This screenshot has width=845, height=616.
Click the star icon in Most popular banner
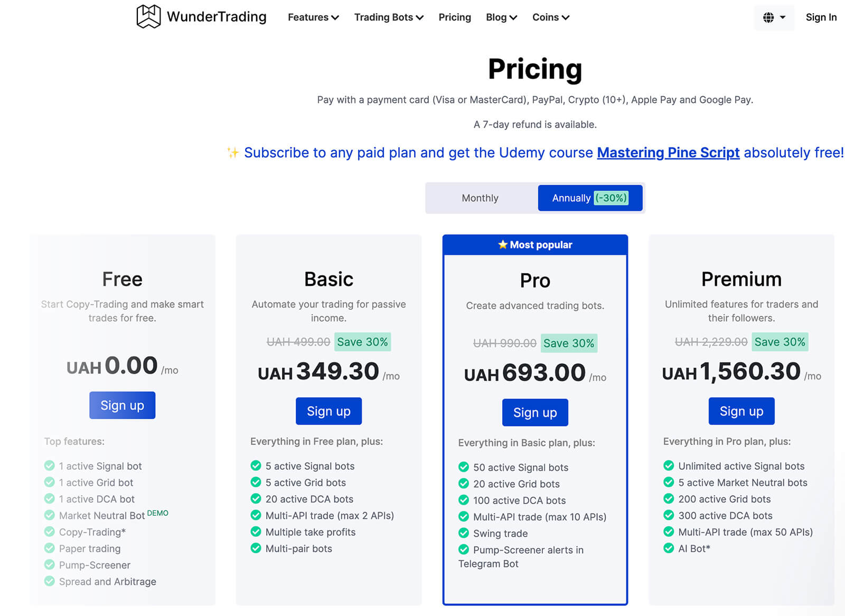pos(502,244)
